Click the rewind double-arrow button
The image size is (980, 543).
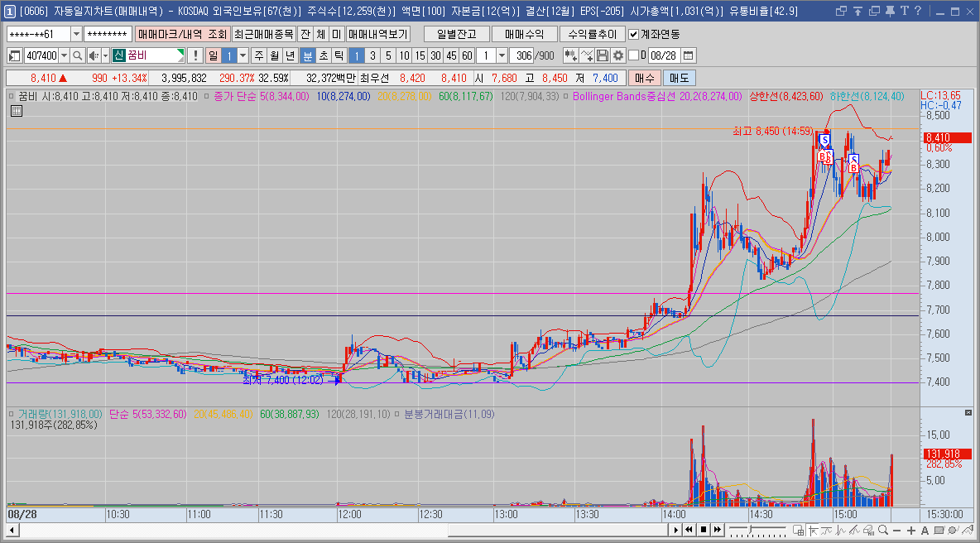tap(689, 530)
